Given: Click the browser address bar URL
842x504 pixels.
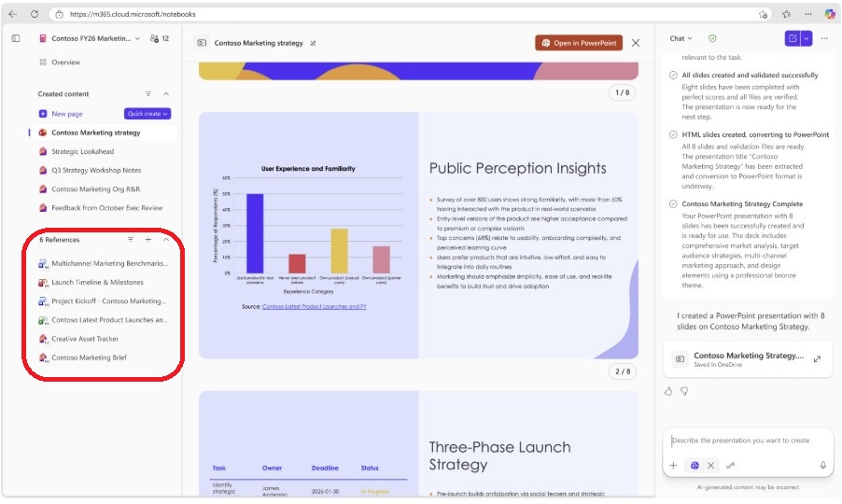Looking at the screenshot, I should point(133,15).
